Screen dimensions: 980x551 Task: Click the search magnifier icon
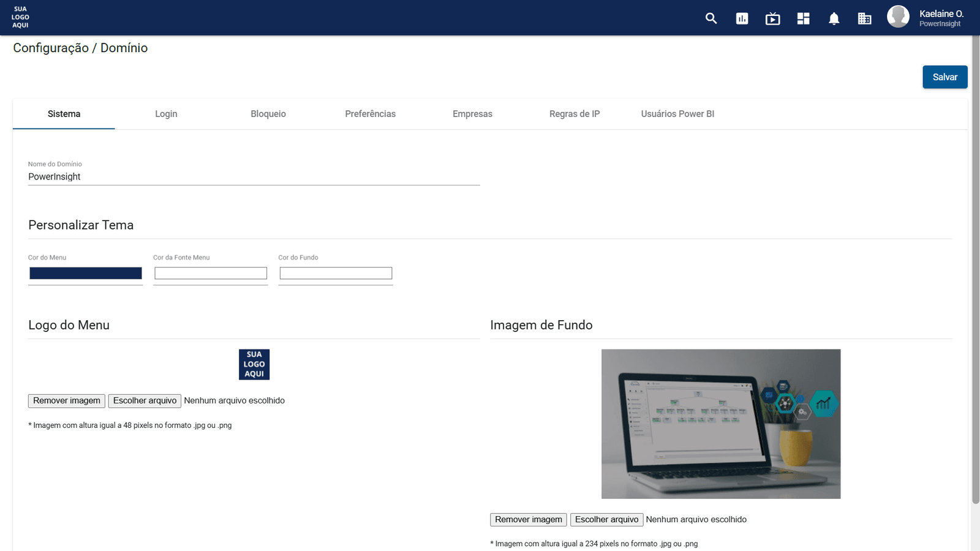[711, 18]
